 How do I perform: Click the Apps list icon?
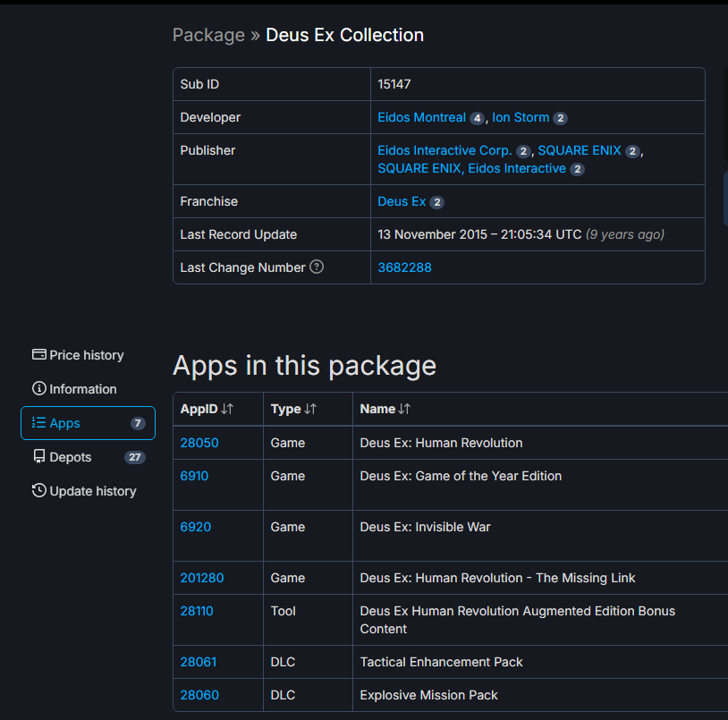[x=39, y=422]
